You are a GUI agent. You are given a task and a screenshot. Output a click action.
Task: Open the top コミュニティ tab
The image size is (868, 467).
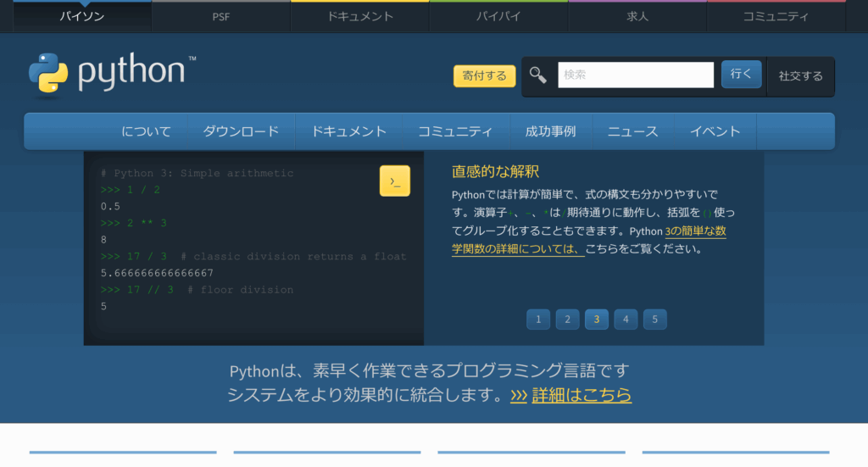point(776,16)
